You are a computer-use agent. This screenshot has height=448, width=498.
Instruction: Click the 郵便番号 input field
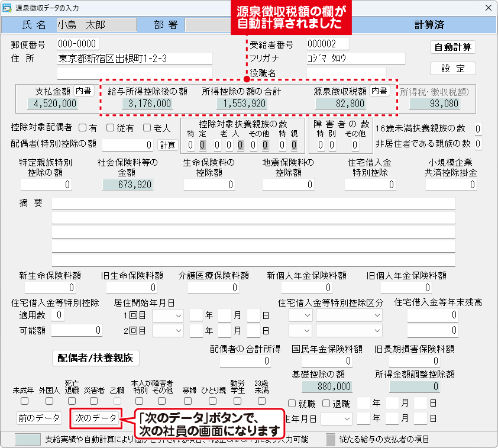(78, 44)
